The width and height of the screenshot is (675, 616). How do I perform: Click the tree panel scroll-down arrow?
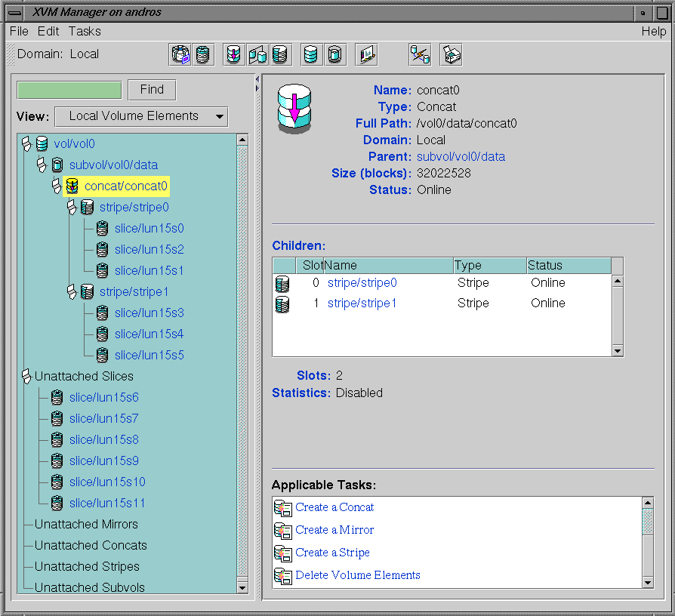[242, 587]
